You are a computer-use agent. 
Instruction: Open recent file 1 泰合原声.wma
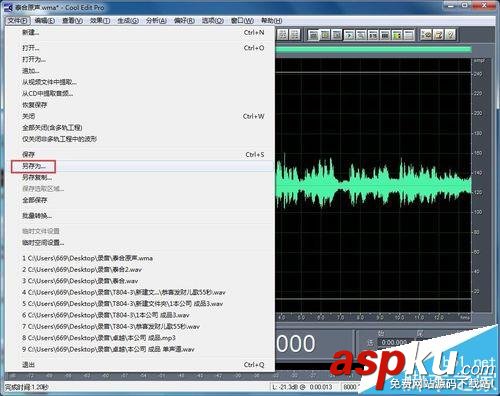tap(140, 258)
